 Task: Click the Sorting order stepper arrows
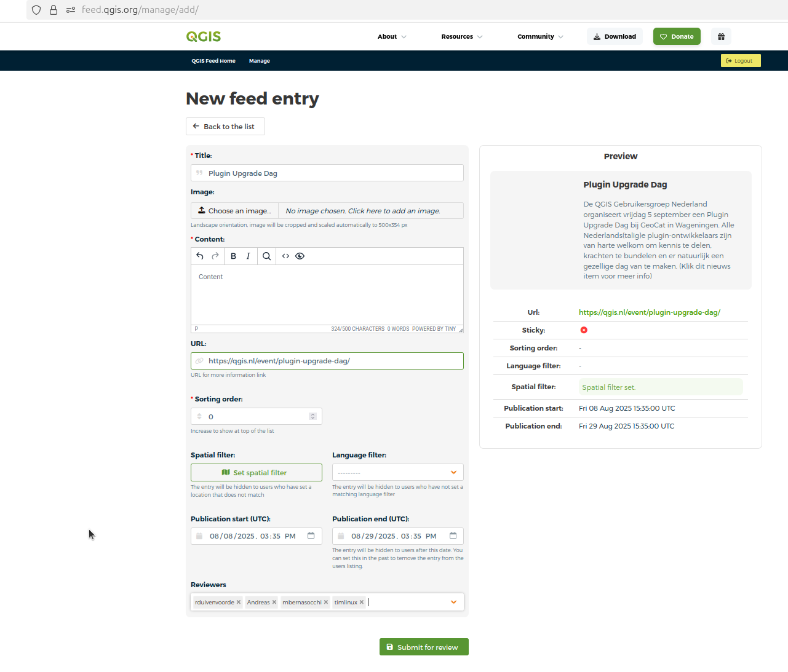[312, 416]
